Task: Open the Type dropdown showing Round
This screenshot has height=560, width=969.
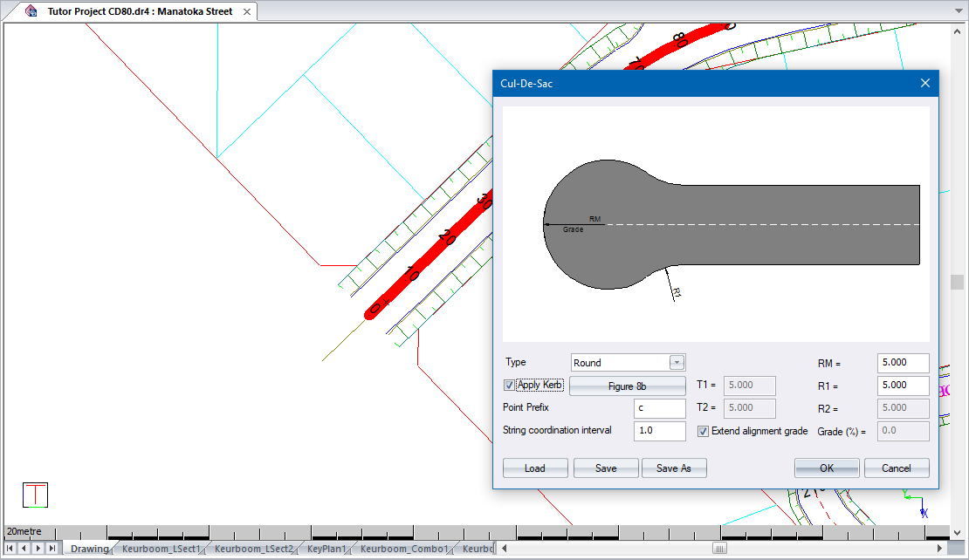Action: pyautogui.click(x=677, y=363)
